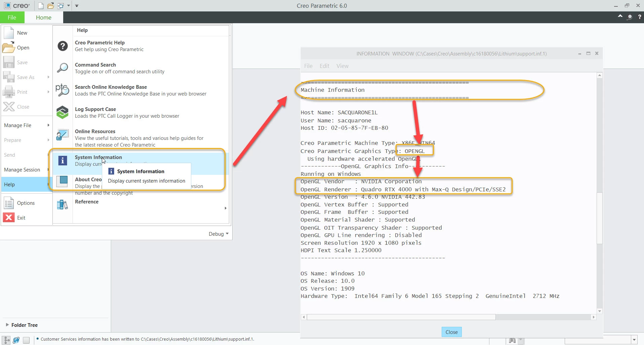Open Customize Quick Access Toolbar dropdown
The image size is (644, 345).
[x=77, y=6]
